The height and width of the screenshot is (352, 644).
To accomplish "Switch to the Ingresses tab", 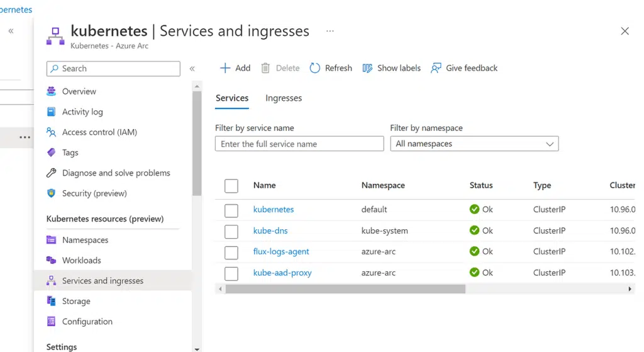I will 284,98.
